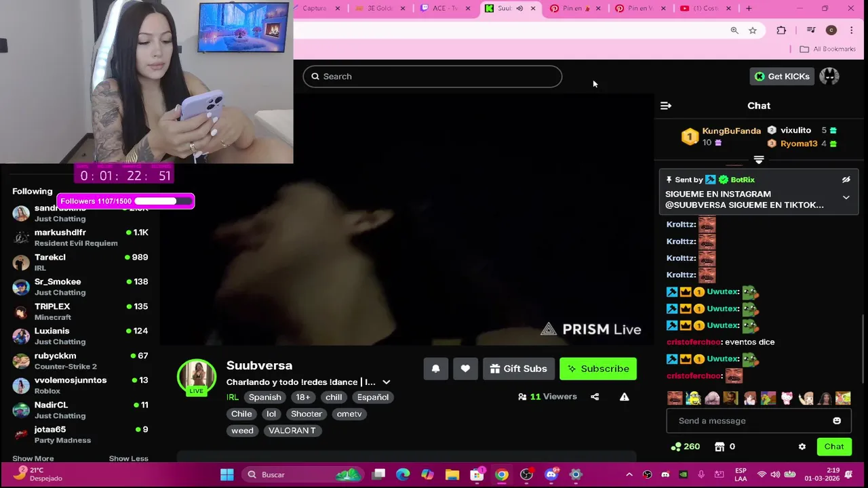Open chat settings gear icon

coord(802,447)
